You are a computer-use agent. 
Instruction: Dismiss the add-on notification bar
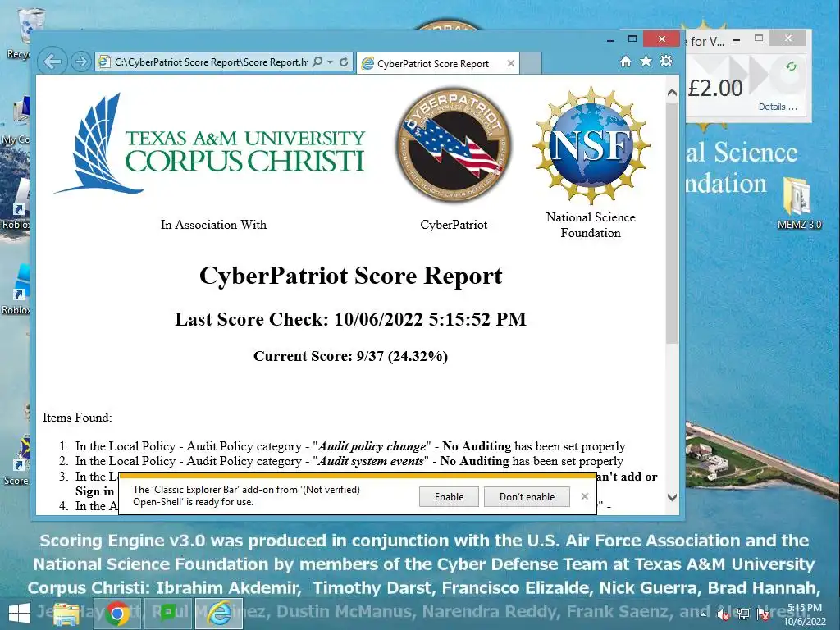584,496
